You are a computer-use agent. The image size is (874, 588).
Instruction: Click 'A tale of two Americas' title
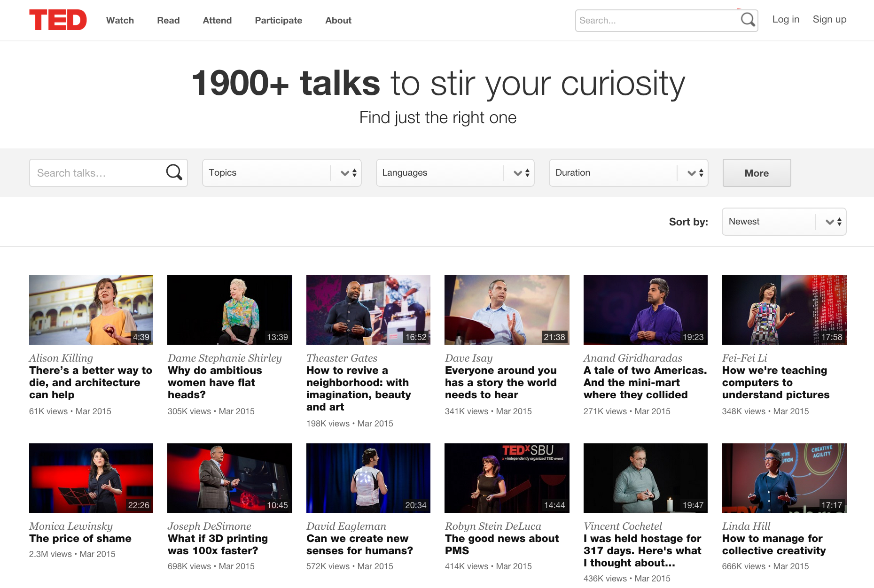coord(645,382)
